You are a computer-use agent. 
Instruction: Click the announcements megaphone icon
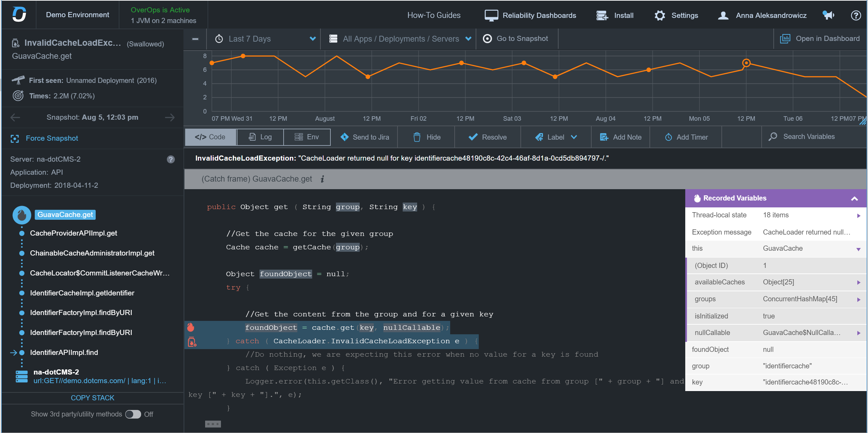(828, 15)
